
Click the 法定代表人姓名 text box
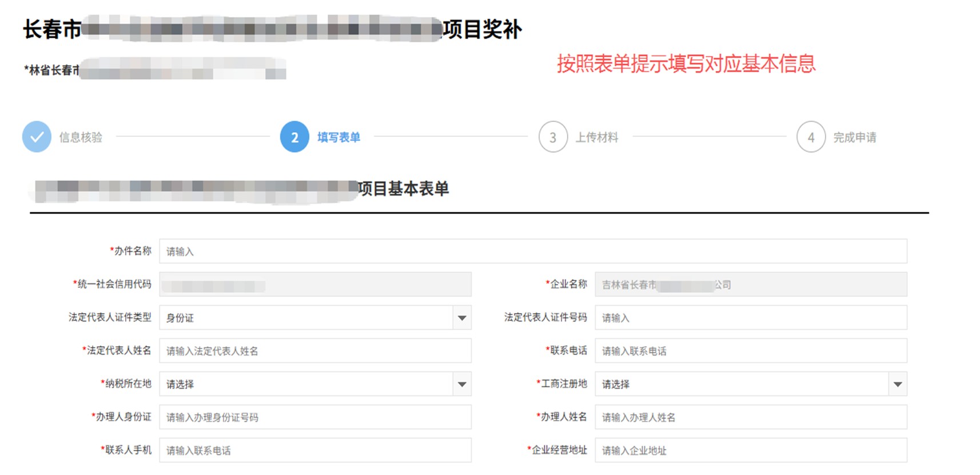[315, 351]
